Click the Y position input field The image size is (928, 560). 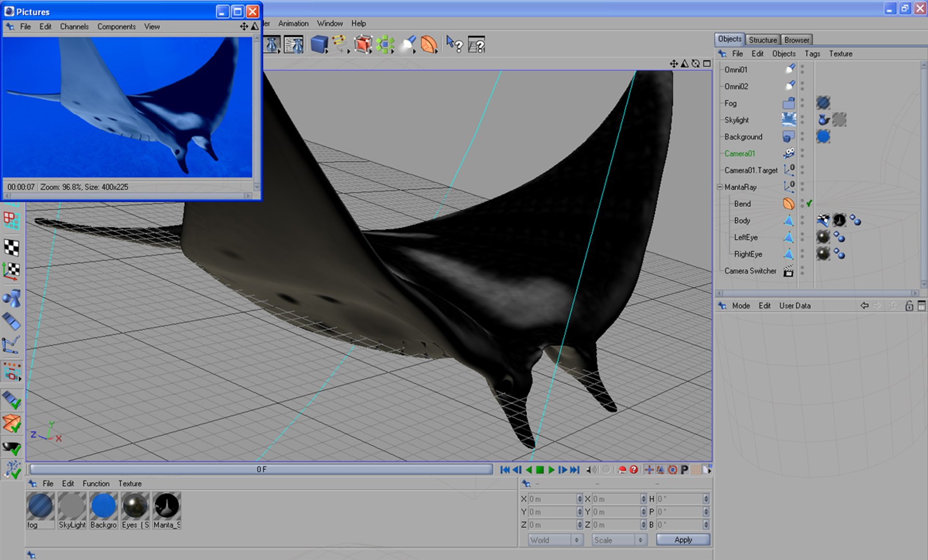(552, 512)
